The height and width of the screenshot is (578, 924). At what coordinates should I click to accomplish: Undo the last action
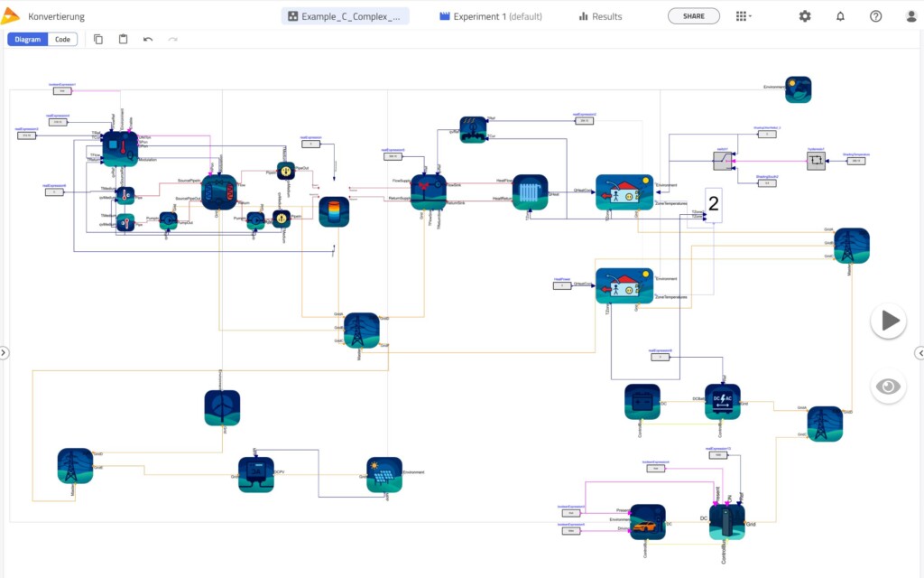tap(148, 40)
